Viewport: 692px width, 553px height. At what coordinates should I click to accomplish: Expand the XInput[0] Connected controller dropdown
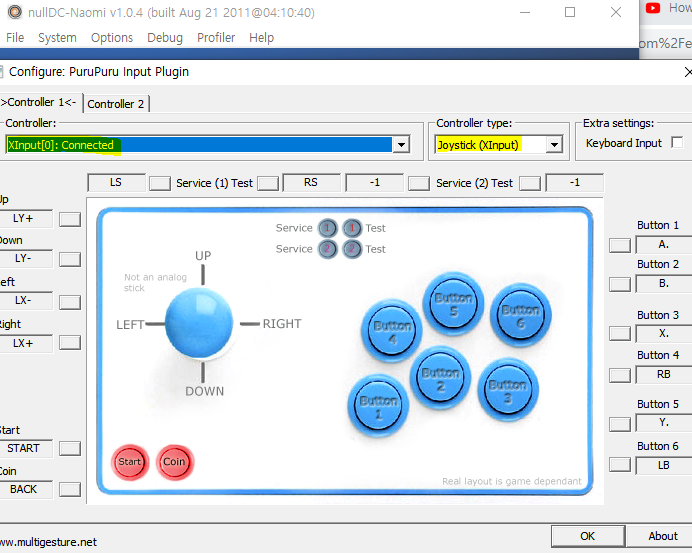point(401,144)
